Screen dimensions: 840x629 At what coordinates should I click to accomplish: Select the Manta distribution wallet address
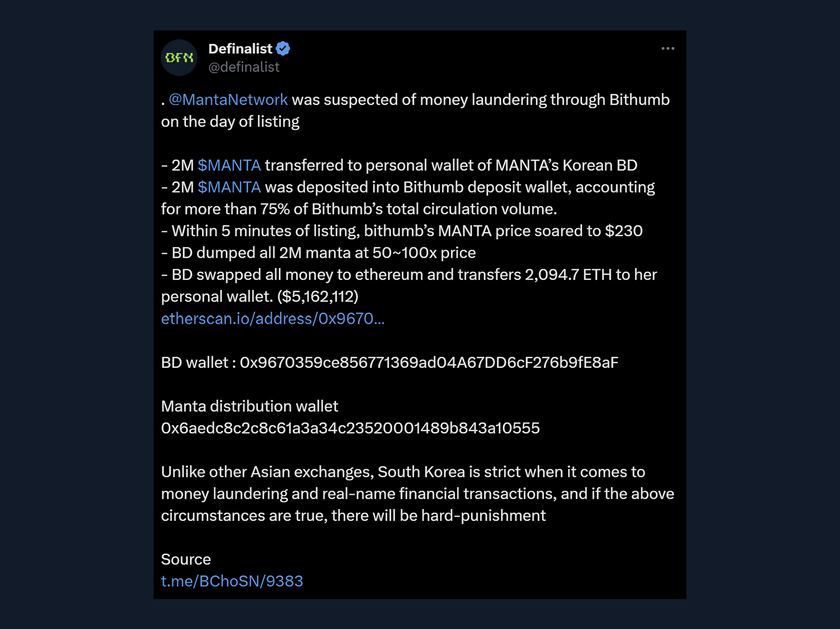click(x=351, y=428)
